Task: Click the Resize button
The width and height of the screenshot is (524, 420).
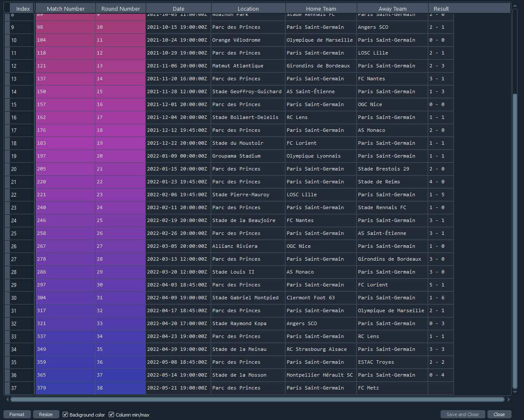Action: 46,414
